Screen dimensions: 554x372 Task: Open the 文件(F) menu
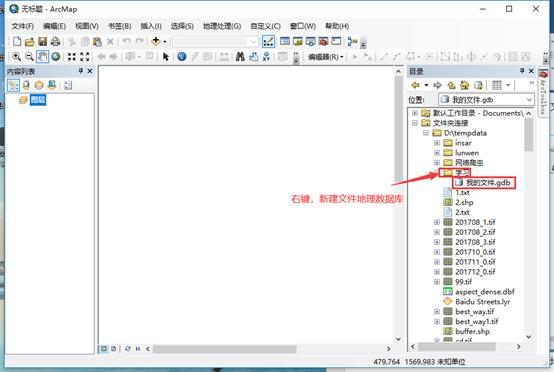[23, 26]
